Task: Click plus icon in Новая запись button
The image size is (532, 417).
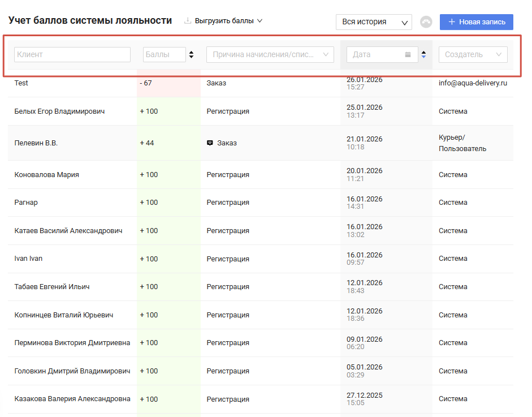Action: click(x=451, y=22)
